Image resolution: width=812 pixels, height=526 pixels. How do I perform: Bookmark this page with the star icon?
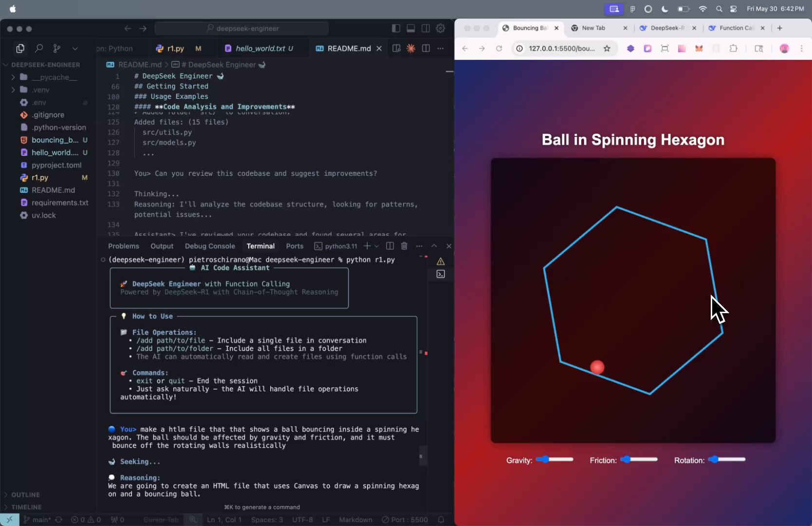(x=607, y=48)
